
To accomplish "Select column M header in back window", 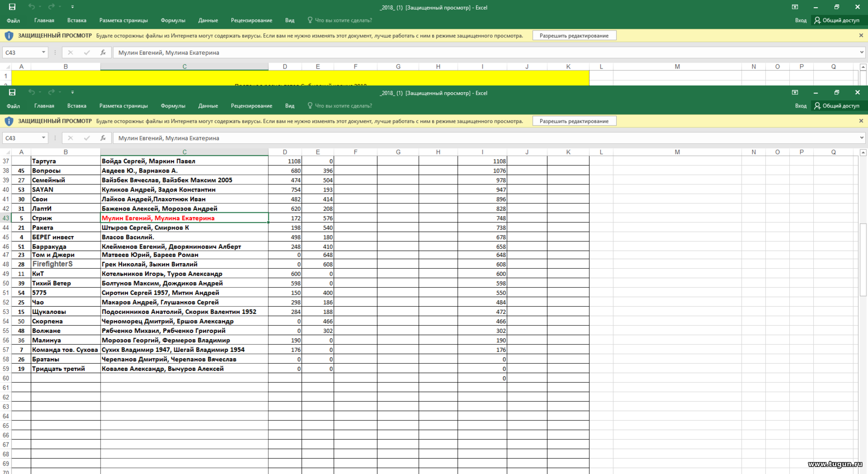I will click(677, 67).
